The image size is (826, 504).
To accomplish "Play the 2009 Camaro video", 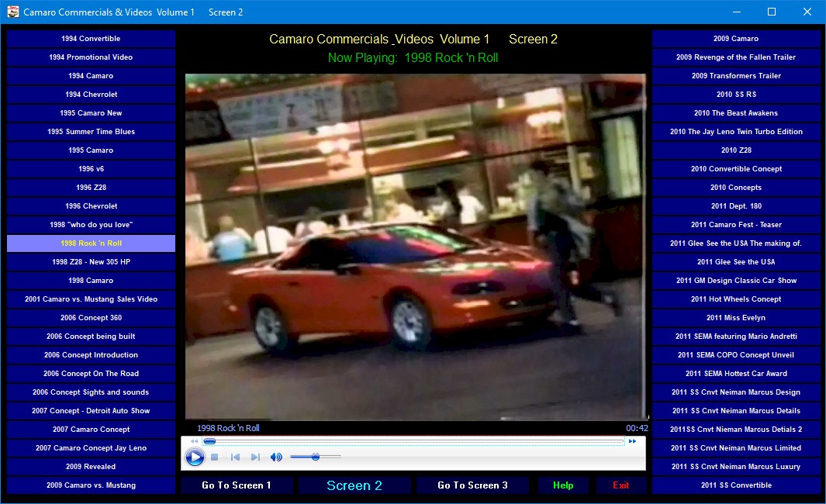I will (736, 39).
